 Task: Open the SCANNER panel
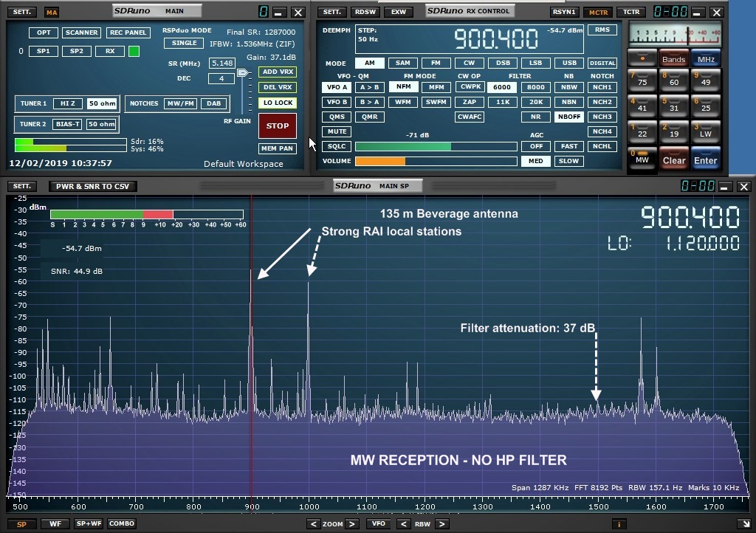coord(81,32)
